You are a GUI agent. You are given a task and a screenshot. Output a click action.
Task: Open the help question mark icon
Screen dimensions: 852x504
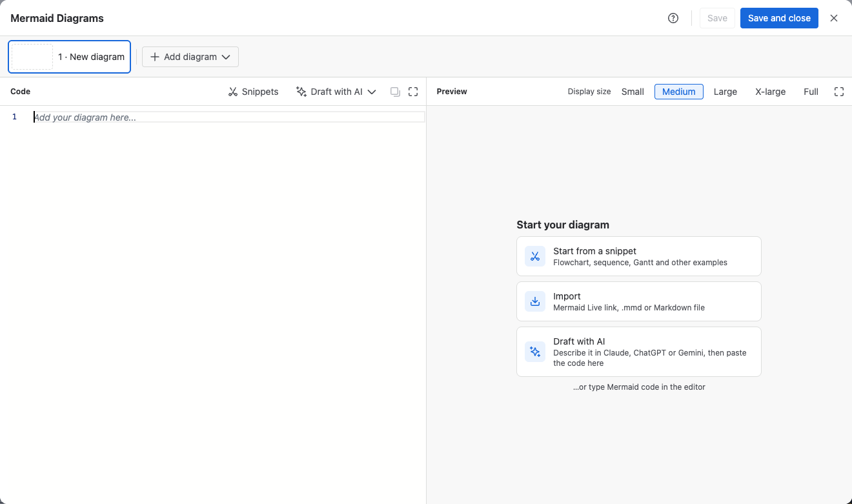pyautogui.click(x=673, y=18)
